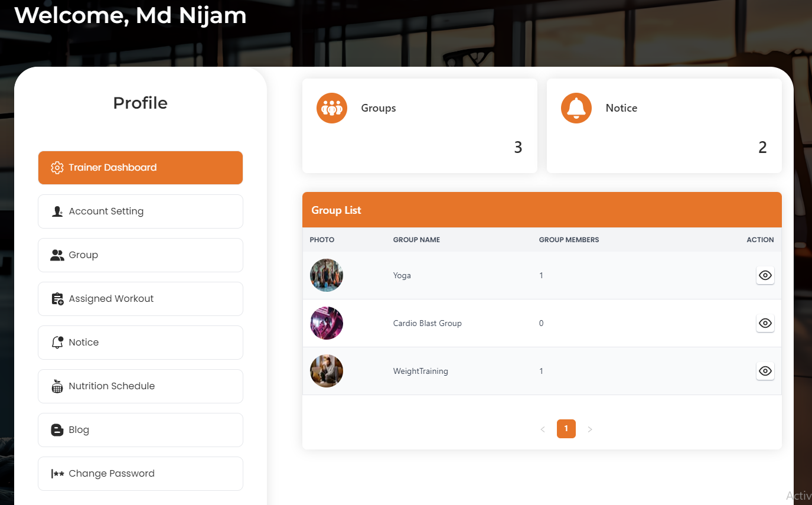This screenshot has height=505, width=812.
Task: Click the Yoga group photo thumbnail
Action: coord(326,275)
